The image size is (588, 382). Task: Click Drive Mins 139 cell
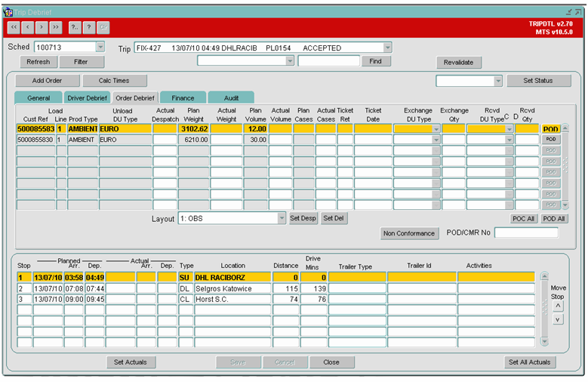click(314, 288)
